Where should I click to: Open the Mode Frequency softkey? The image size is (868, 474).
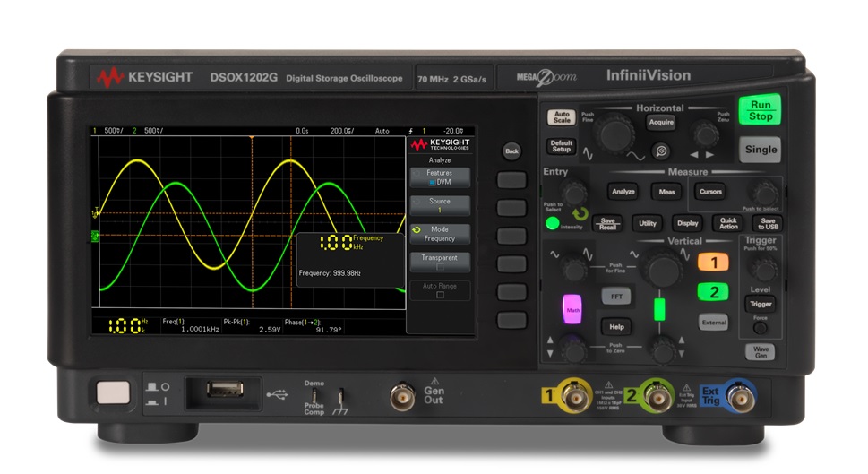(439, 234)
